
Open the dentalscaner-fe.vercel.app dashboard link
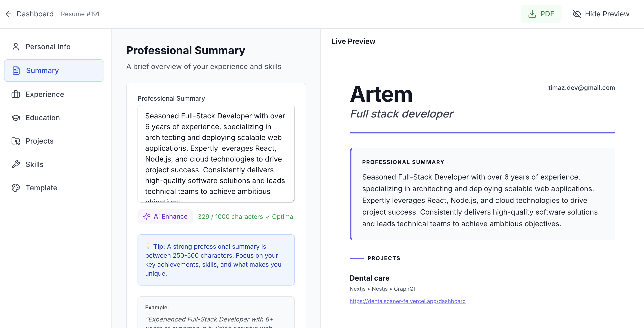tap(407, 301)
